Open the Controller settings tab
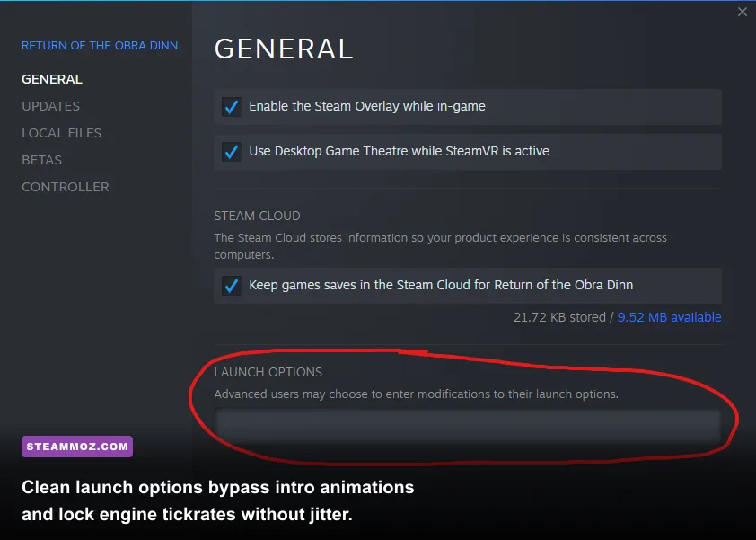756x540 pixels. point(65,187)
